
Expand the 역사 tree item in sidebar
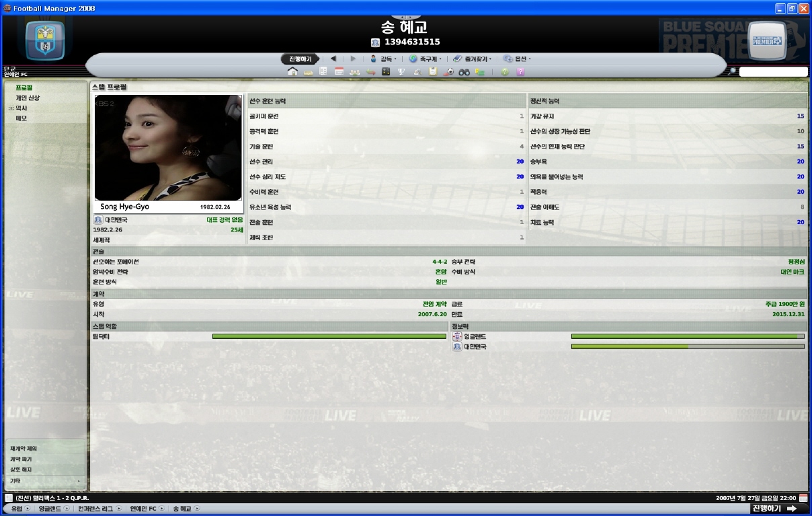[x=11, y=108]
